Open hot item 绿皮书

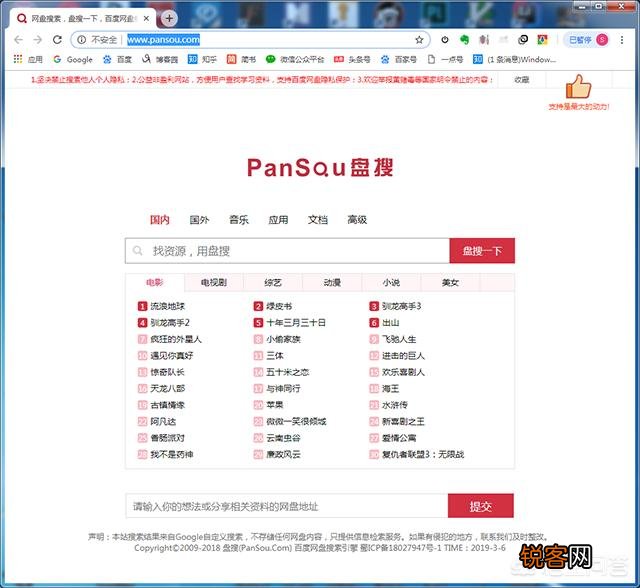pos(279,306)
